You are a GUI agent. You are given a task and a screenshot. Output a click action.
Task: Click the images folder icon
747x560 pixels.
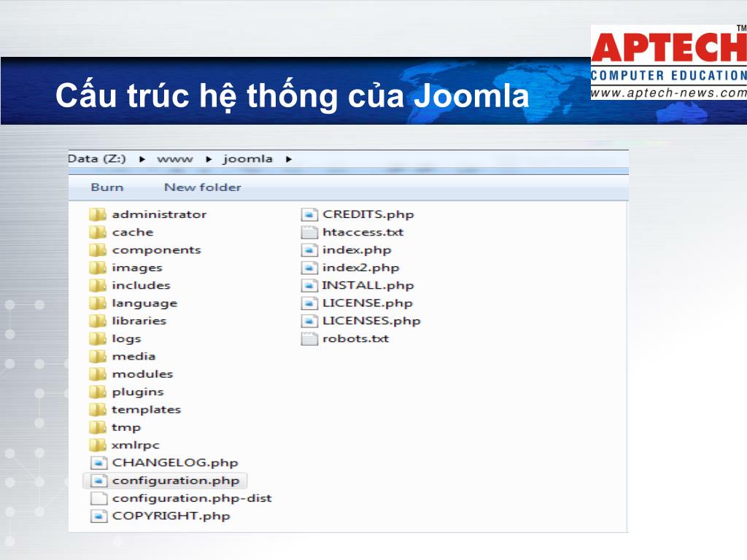[x=98, y=268]
